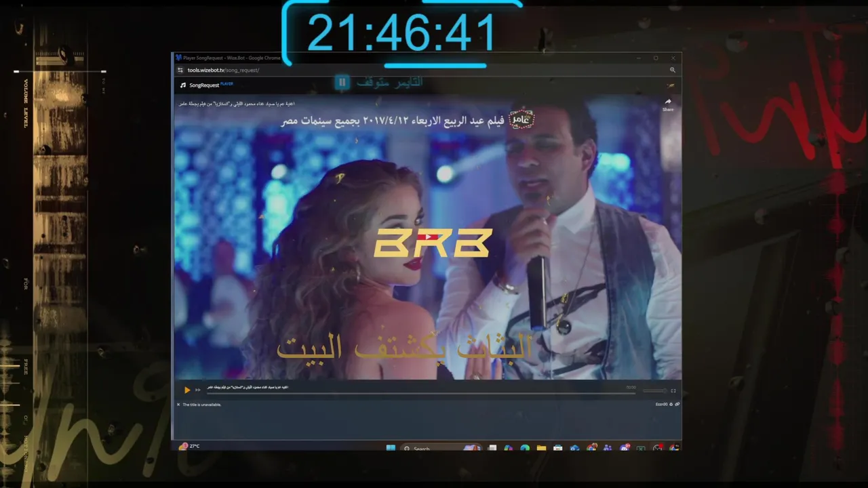Image resolution: width=868 pixels, height=488 pixels.
Task: Click the video title above the player
Action: point(237,104)
